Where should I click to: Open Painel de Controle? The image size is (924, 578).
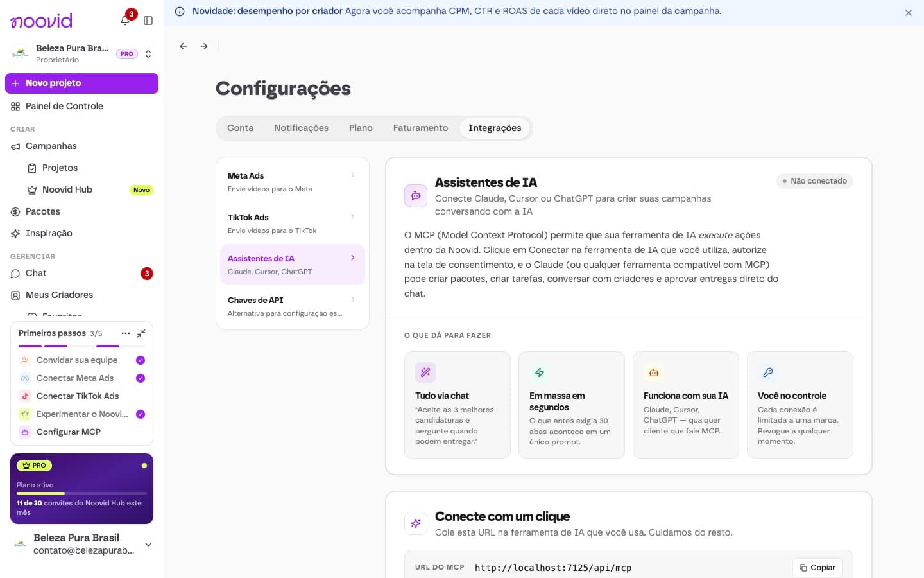(81, 107)
